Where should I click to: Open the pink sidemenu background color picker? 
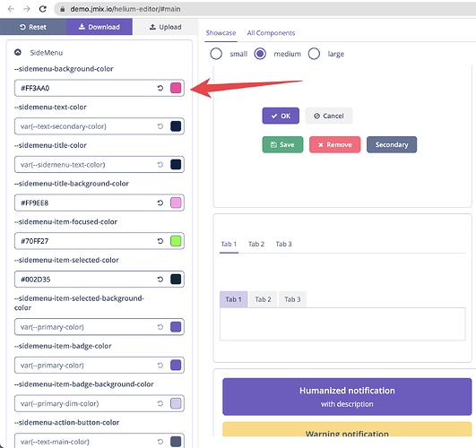coord(176,88)
